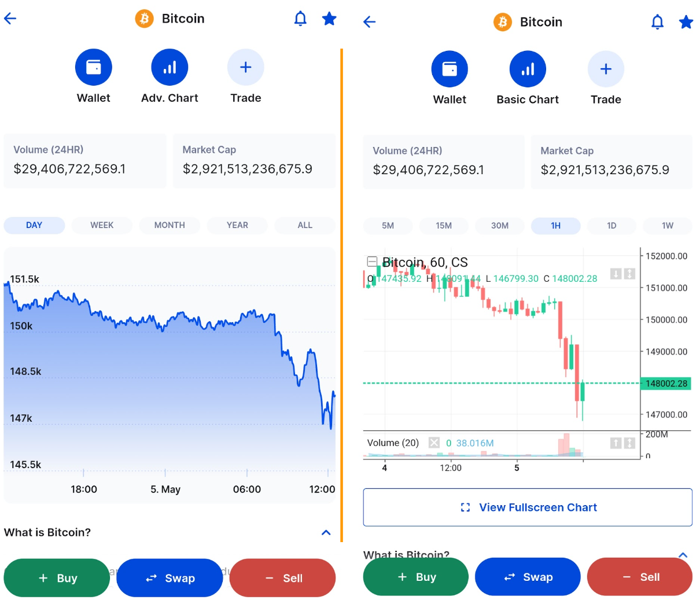Switch to the MONTH tab
Viewport: 700px width, 600px height.
click(170, 225)
